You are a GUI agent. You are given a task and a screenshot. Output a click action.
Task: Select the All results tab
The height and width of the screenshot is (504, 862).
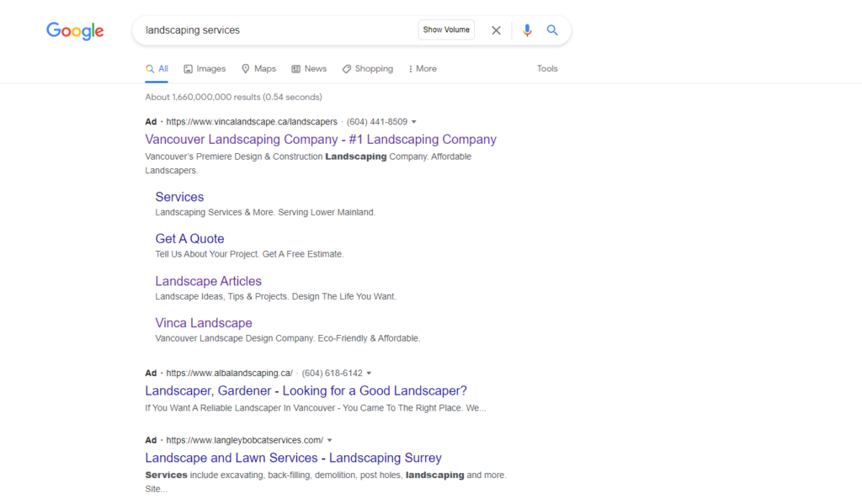[157, 69]
